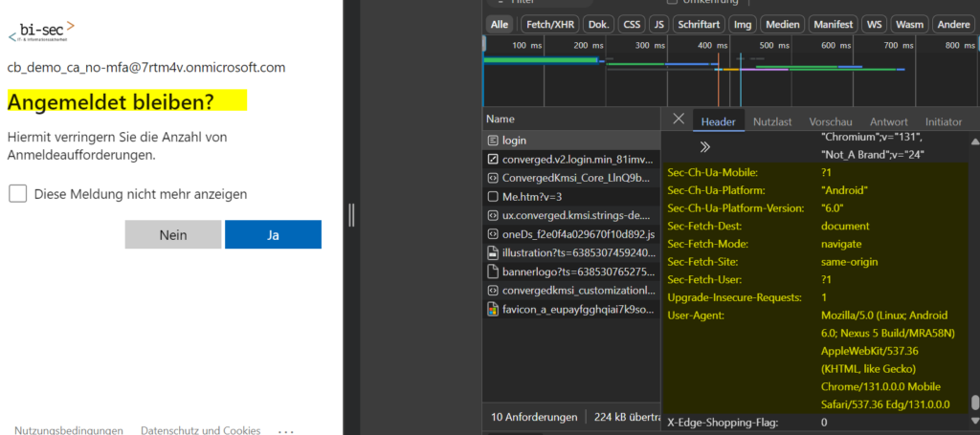Screen dimensions: 980x435
Task: Click the pane divider handle beside the page
Action: (x=351, y=215)
